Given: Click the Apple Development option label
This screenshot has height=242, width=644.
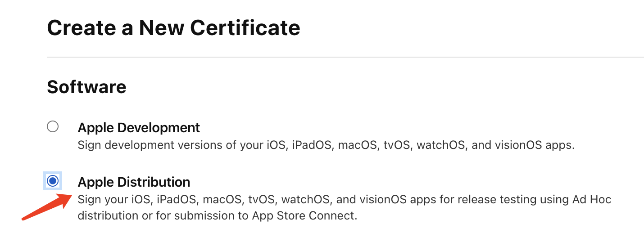Looking at the screenshot, I should pos(139,128).
